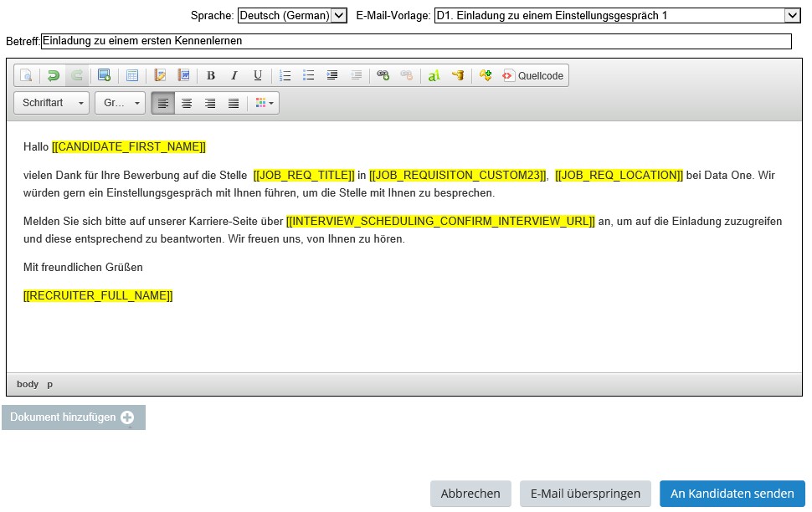The width and height of the screenshot is (812, 512).
Task: Undo the last edit
Action: click(54, 76)
